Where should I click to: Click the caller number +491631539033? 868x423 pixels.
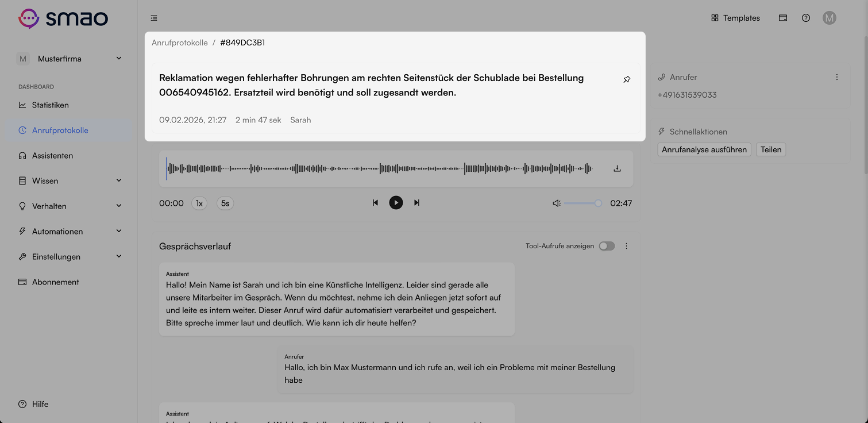687,95
